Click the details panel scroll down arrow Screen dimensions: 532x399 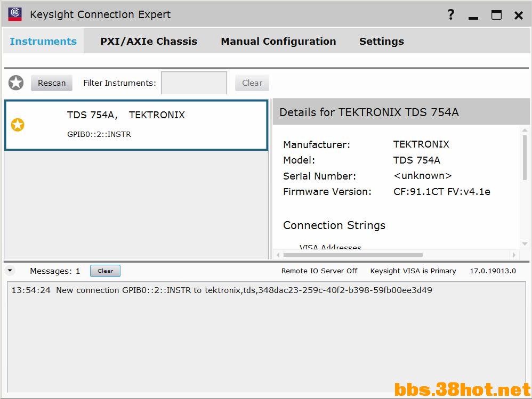coord(525,244)
